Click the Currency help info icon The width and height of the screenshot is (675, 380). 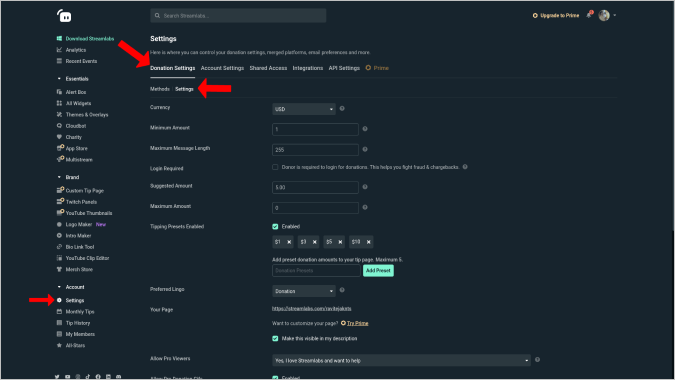point(342,108)
